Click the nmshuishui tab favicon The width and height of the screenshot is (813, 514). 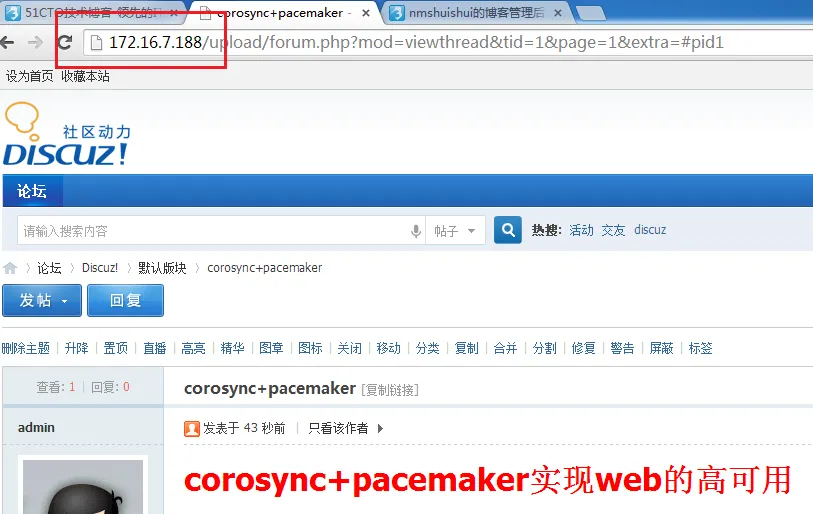click(x=397, y=12)
